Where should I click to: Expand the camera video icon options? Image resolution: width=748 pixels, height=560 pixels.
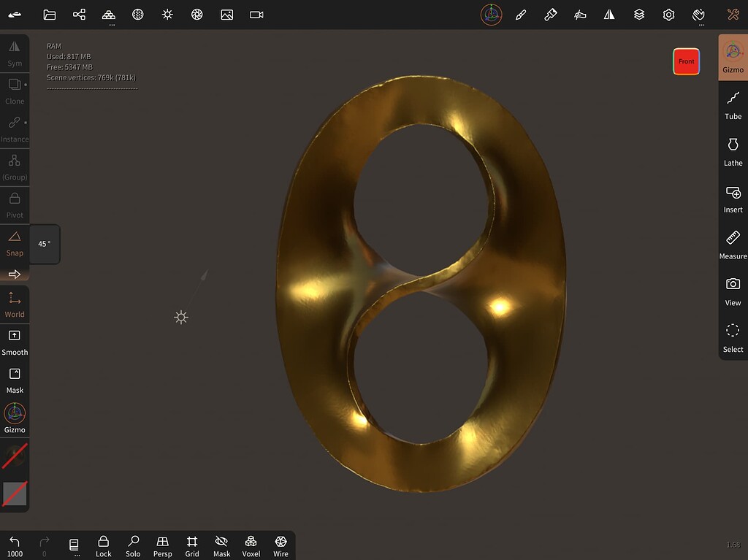(256, 15)
